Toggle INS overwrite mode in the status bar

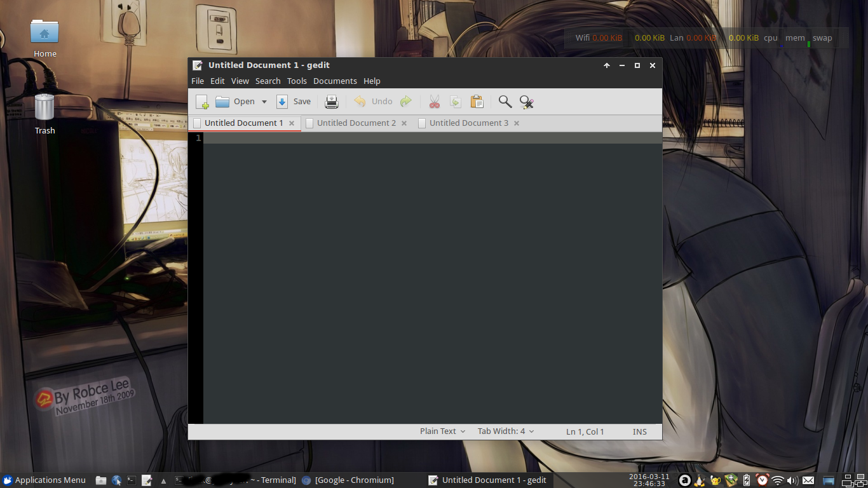click(639, 431)
